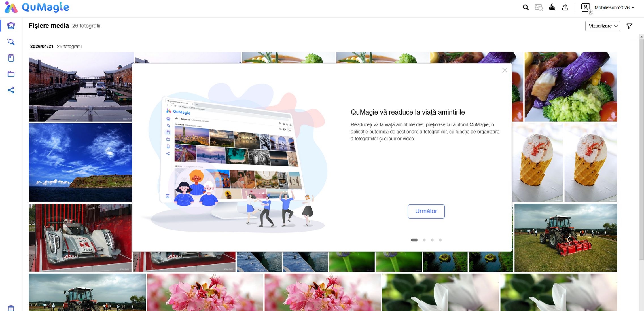Viewport: 644px width, 311px height.
Task: Select the last onboarding page dot
Action: (x=440, y=240)
